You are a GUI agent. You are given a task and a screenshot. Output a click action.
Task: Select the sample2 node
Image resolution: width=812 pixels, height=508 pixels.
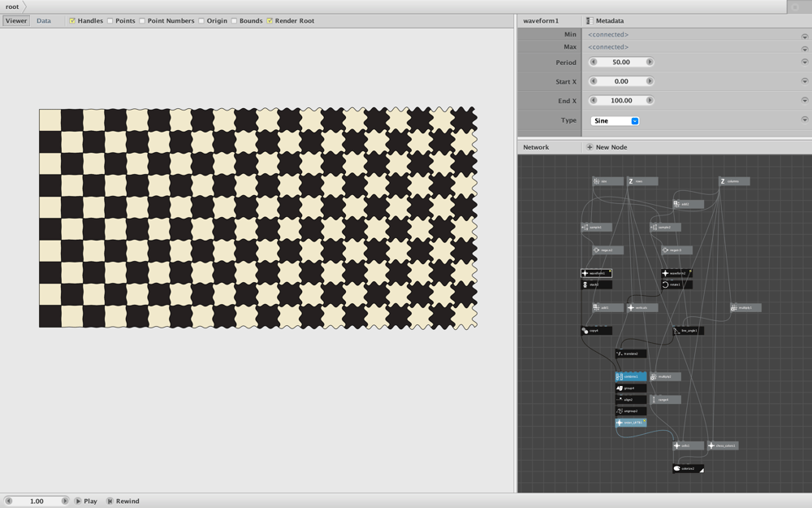[665, 227]
